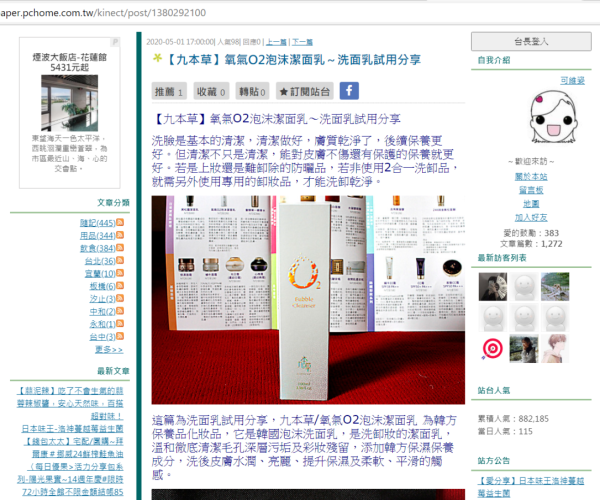Viewport: 600px width, 500px height.
Task: Click the O2 cleanser product photo
Action: point(308,300)
